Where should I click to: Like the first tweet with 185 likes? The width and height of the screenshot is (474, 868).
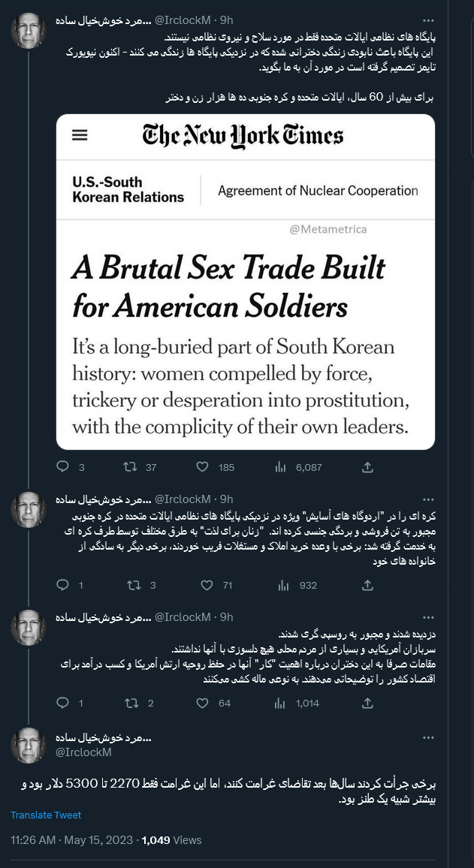[x=202, y=467]
